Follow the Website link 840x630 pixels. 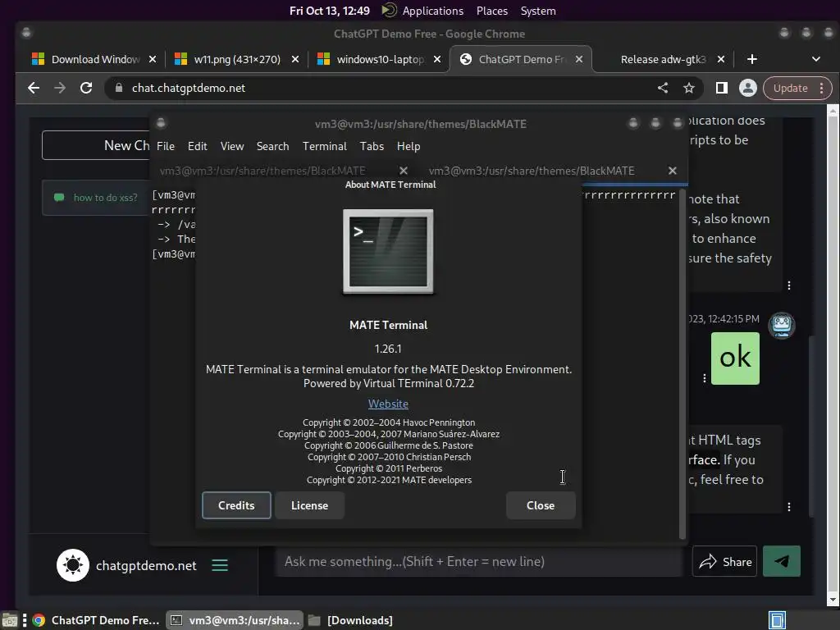pyautogui.click(x=388, y=404)
